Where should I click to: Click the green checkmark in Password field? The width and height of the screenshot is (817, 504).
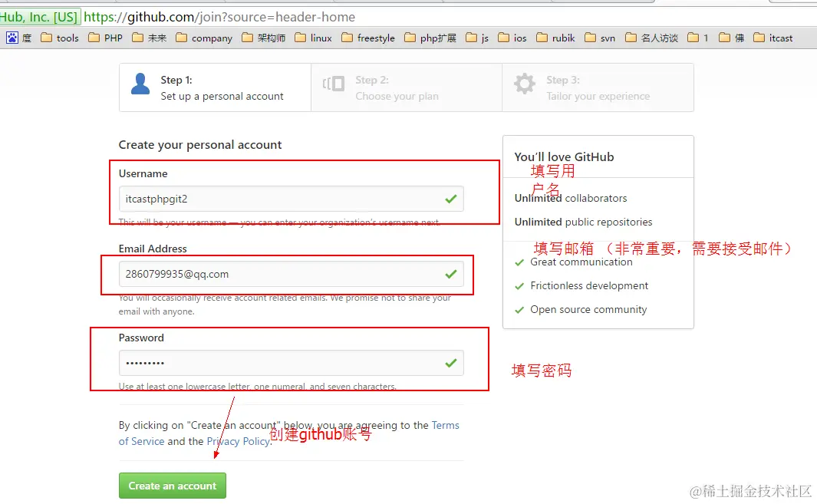point(451,363)
